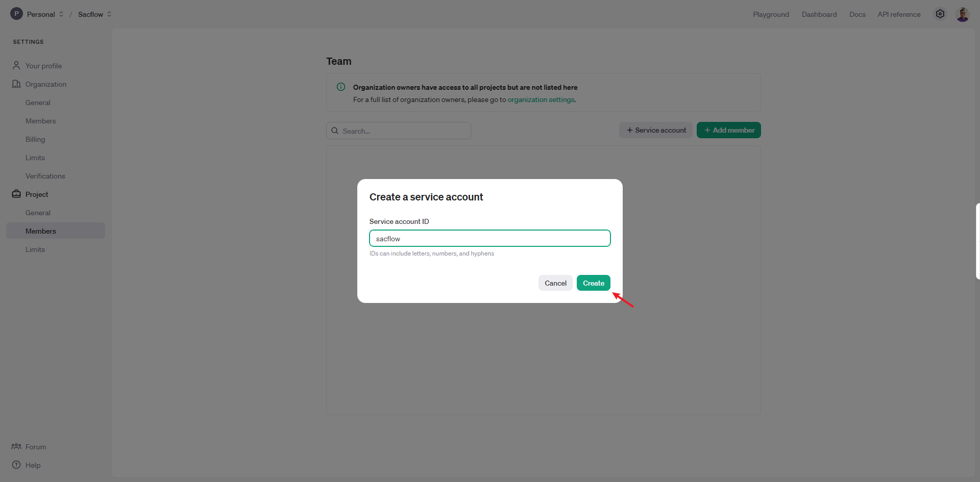Click the Personal organization 'P' badge

(16, 14)
